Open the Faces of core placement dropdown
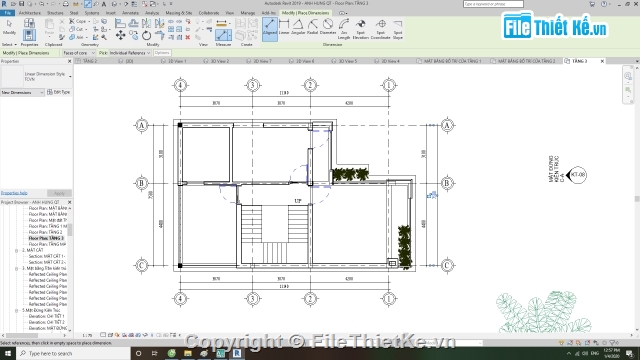Screen dimensions: 640x360 [79, 53]
